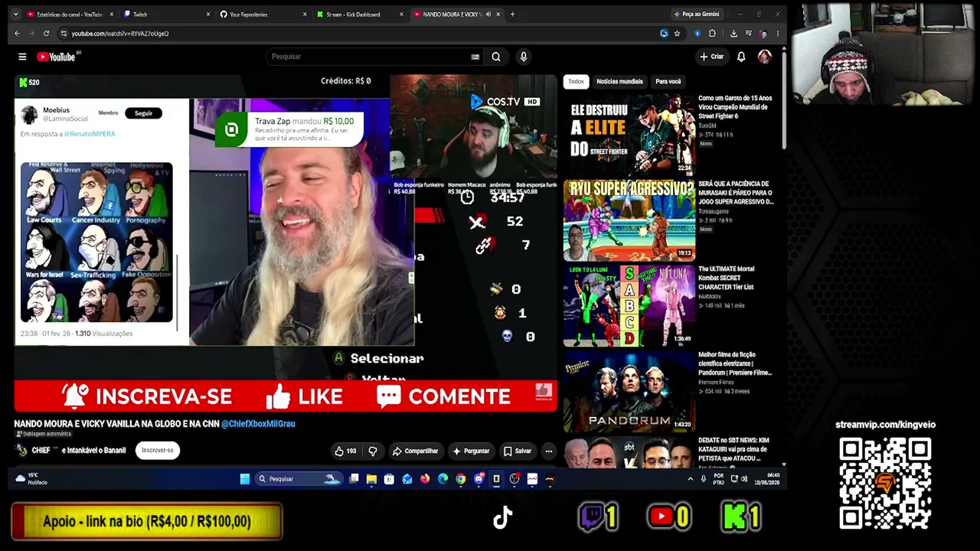Open the Premiere Filmes channel name
The height and width of the screenshot is (551, 980).
coord(714,382)
